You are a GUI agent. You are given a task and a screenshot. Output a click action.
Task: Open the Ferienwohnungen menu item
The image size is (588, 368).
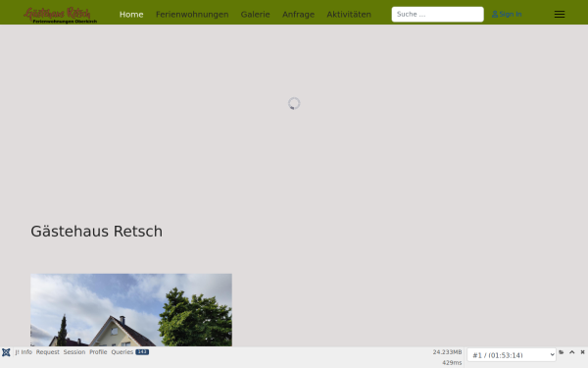(192, 15)
